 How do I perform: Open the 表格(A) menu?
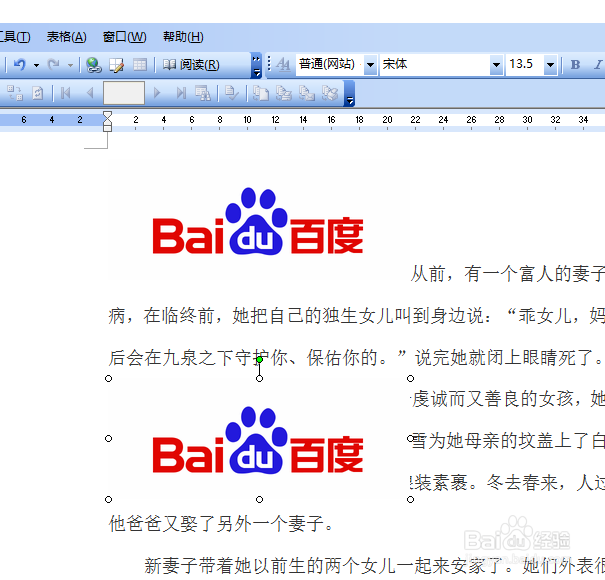tap(66, 37)
